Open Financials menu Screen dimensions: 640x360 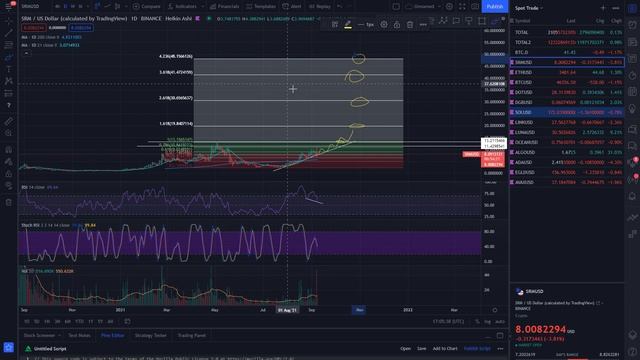tap(224, 7)
